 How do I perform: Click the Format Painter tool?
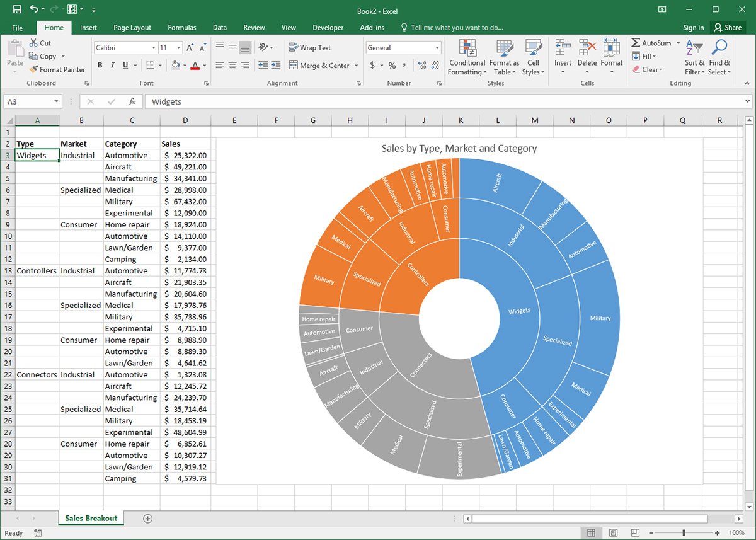pyautogui.click(x=57, y=70)
